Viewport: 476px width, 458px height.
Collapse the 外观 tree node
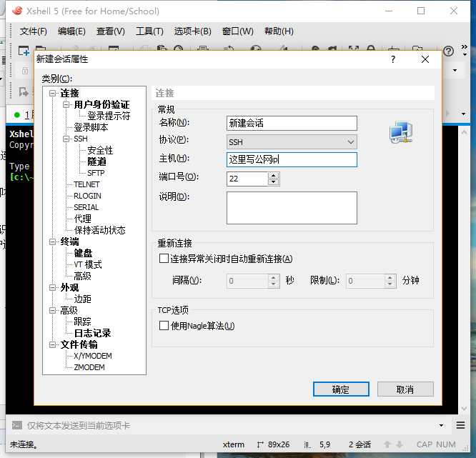tap(52, 287)
